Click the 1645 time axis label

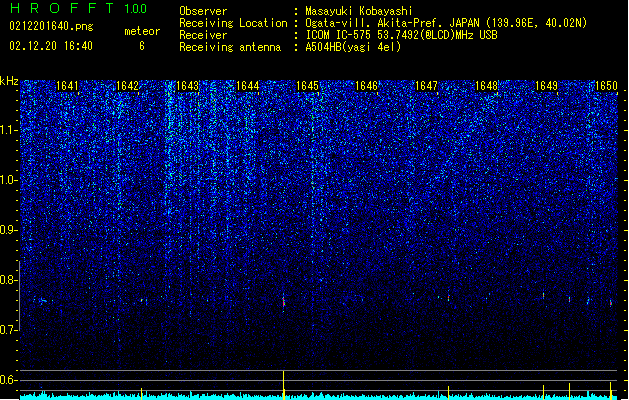(307, 86)
